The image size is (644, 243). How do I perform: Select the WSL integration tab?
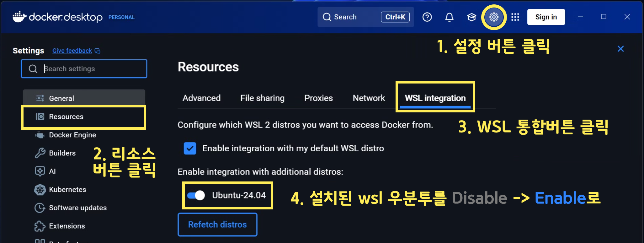point(435,98)
